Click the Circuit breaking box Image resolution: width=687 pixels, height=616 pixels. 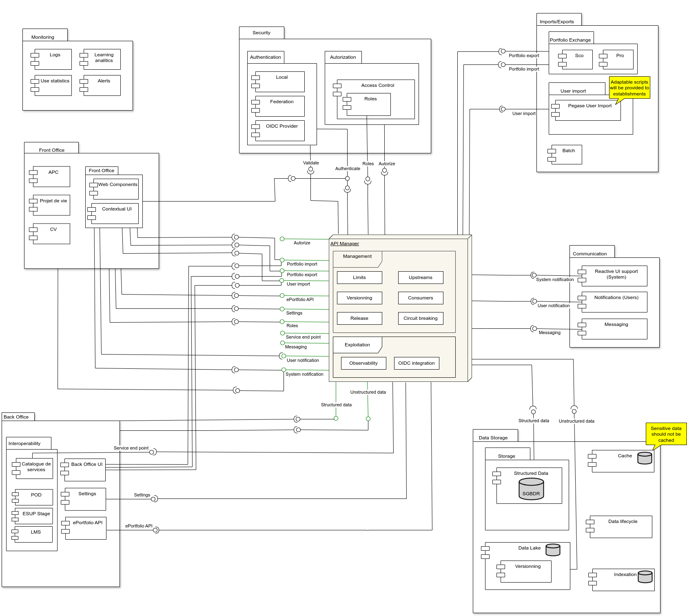[421, 318]
